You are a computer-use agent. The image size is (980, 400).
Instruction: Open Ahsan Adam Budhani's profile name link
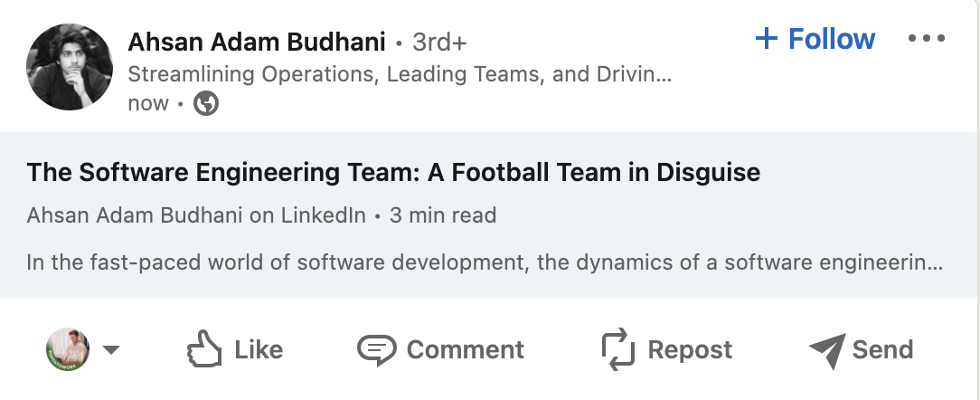click(257, 42)
